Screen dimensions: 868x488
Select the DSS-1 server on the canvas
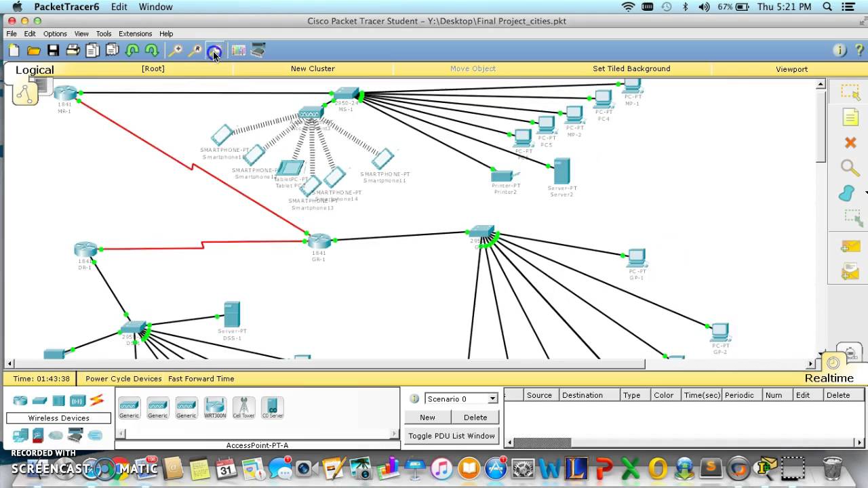coord(232,315)
